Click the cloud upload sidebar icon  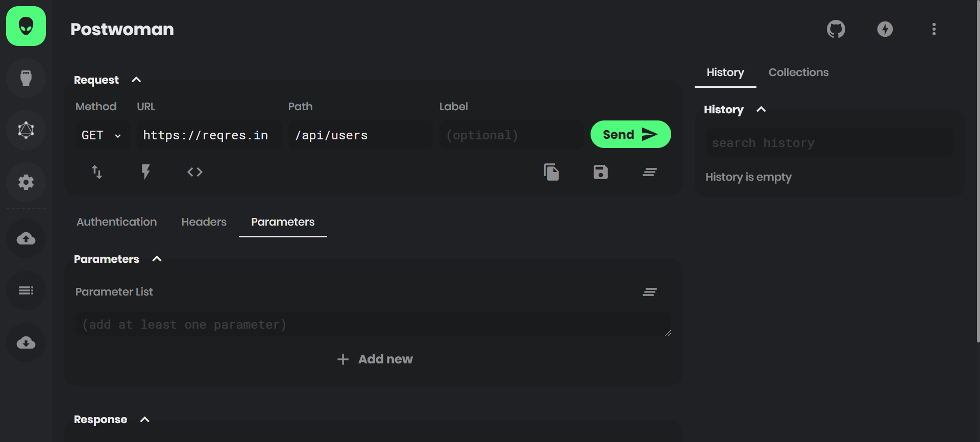(x=26, y=238)
